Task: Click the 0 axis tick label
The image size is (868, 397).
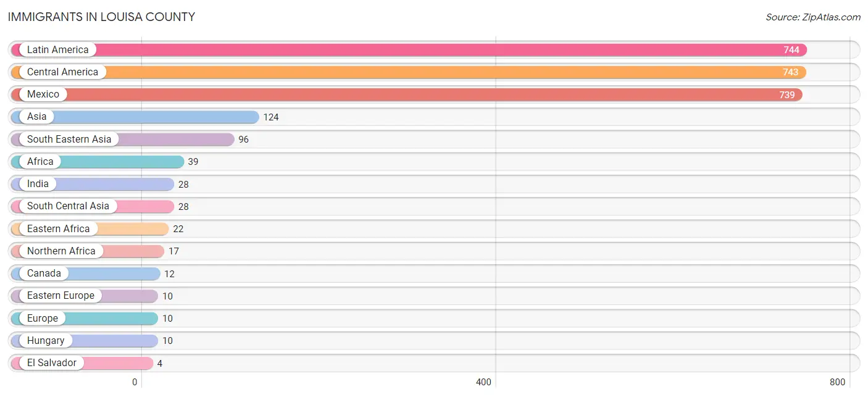Action: 135,382
